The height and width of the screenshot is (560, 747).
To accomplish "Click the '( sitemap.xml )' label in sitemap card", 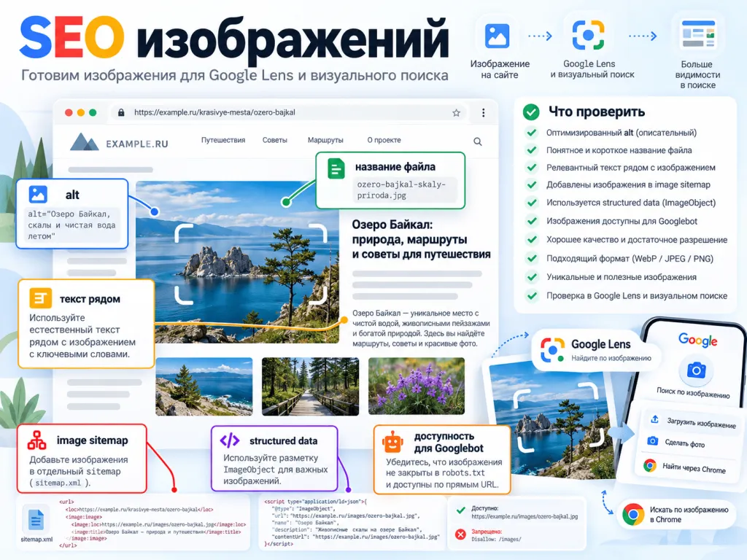I will pos(60,483).
